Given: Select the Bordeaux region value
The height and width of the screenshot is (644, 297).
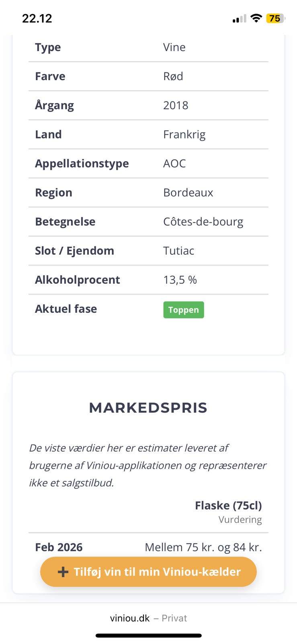Looking at the screenshot, I should (188, 193).
